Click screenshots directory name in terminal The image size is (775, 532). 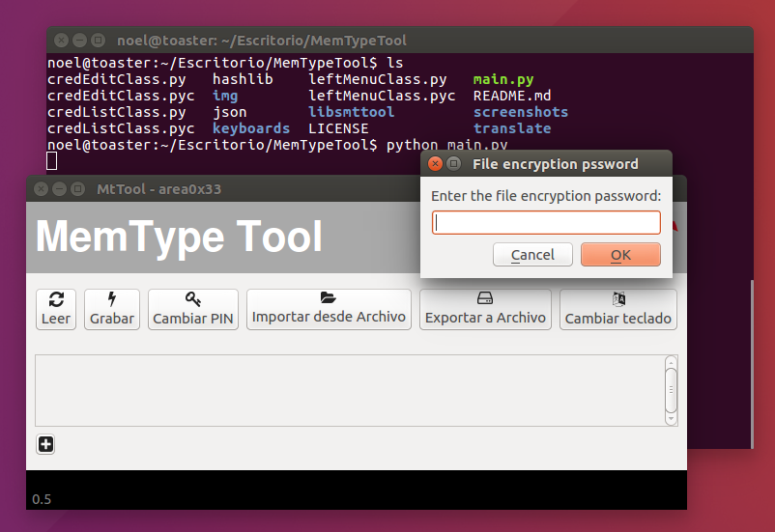click(521, 112)
